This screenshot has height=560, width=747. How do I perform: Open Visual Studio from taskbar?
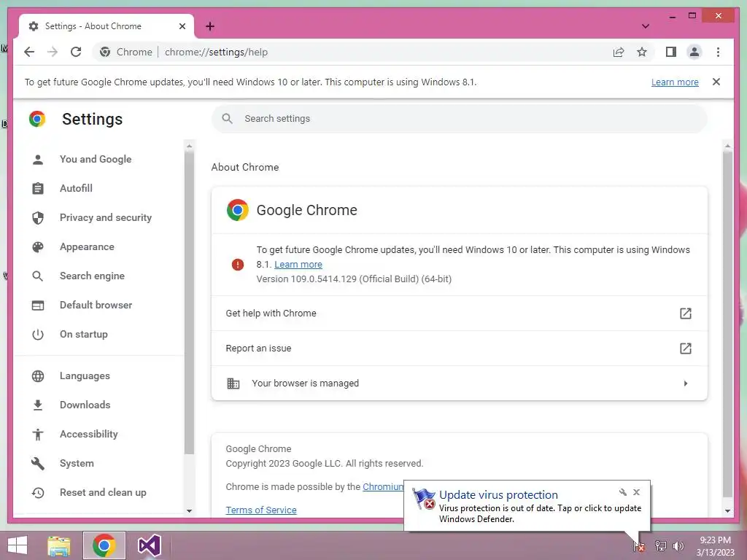(x=149, y=545)
